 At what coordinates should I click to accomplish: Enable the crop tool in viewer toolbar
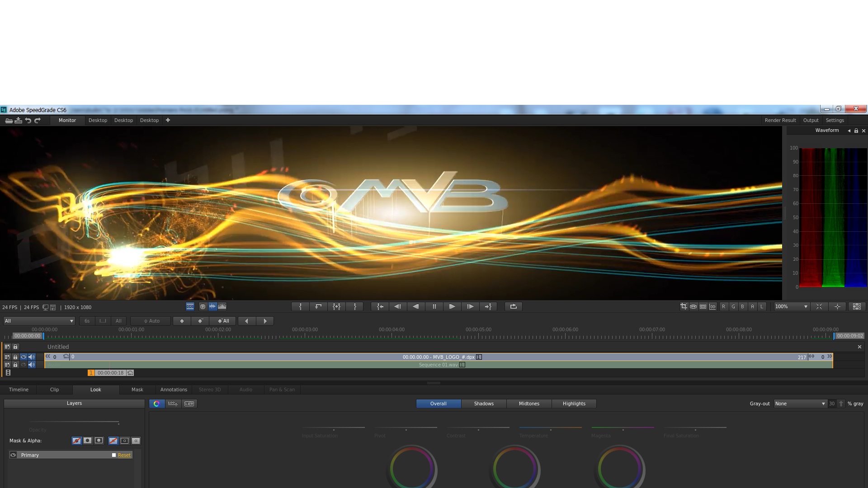[684, 306]
